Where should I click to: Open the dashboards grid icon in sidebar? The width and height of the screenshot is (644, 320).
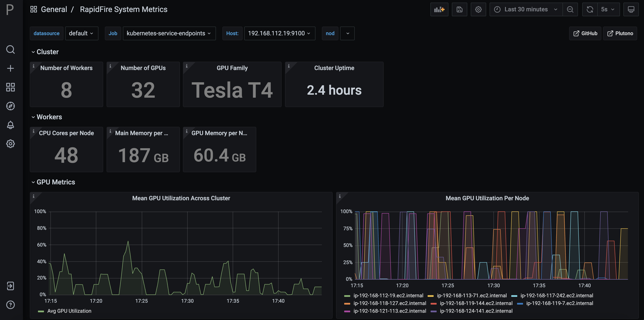click(x=10, y=87)
